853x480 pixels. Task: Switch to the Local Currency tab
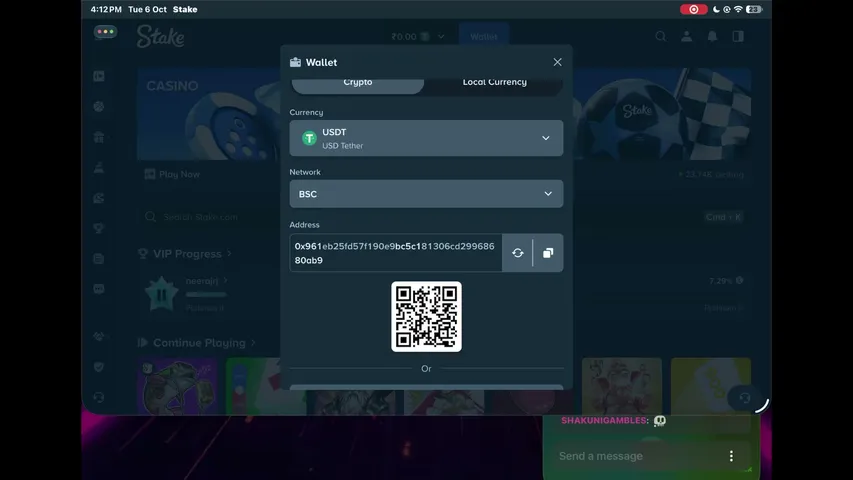tap(494, 83)
